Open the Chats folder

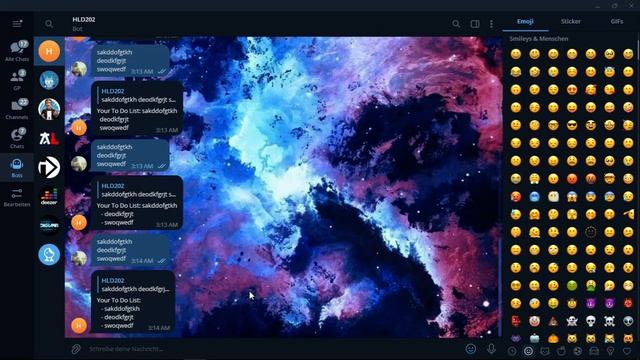17,138
